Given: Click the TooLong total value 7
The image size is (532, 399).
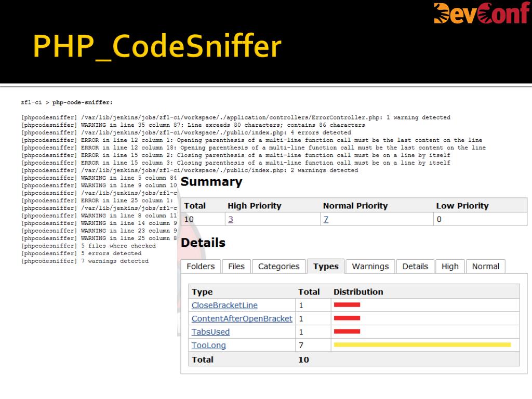Looking at the screenshot, I should click(x=301, y=345).
